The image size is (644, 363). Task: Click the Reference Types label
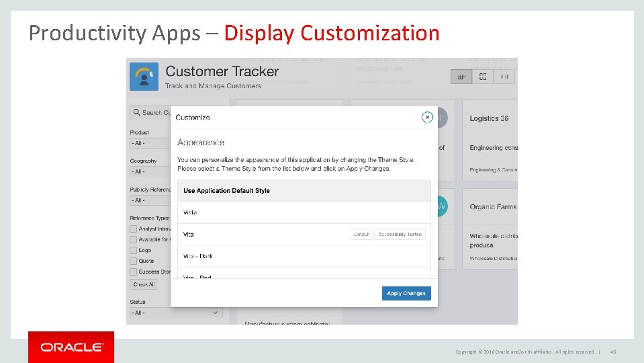[x=150, y=218]
